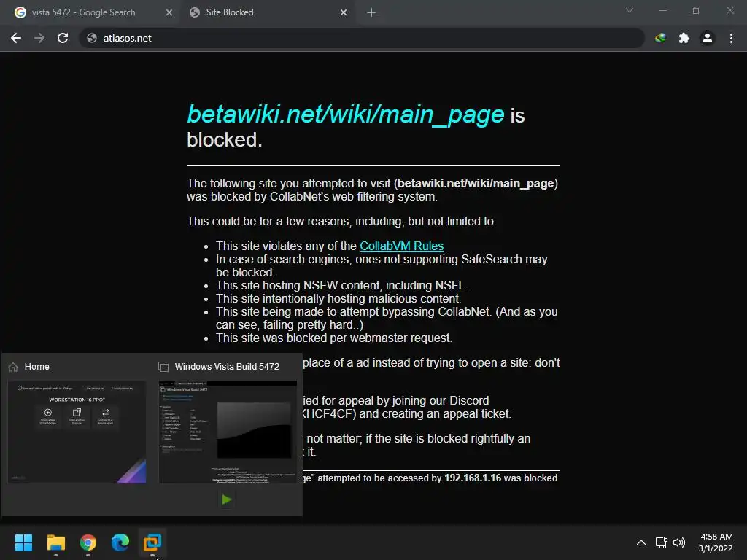Viewport: 747px width, 560px height.
Task: Click the atlasos.net address bar
Action: point(362,38)
